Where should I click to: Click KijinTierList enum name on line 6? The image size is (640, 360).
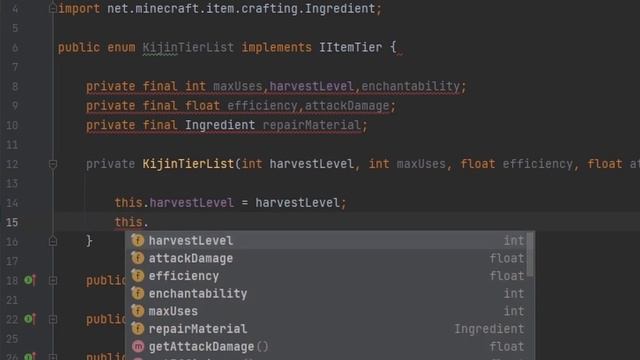coord(188,47)
